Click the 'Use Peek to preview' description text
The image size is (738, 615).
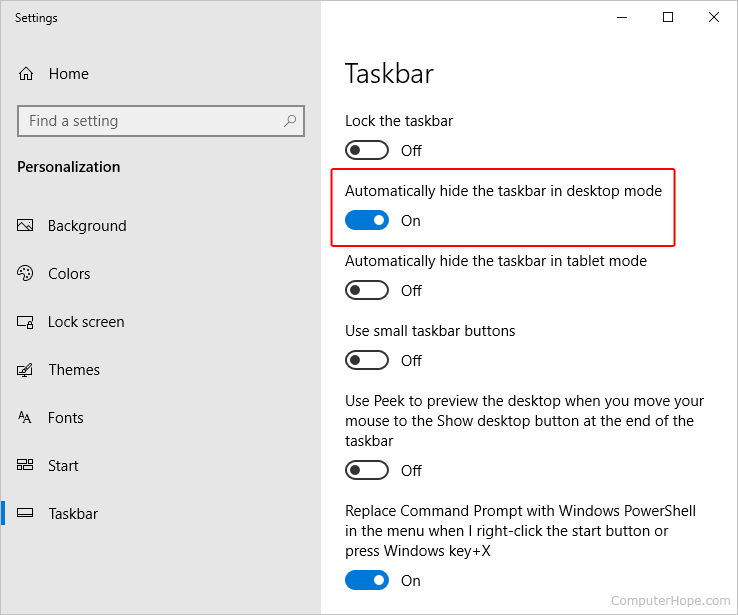click(x=524, y=421)
